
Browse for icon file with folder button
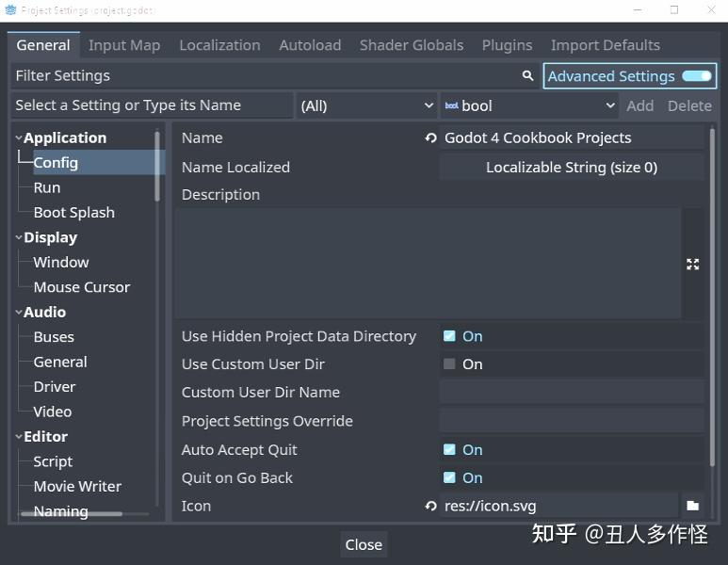pyautogui.click(x=692, y=506)
